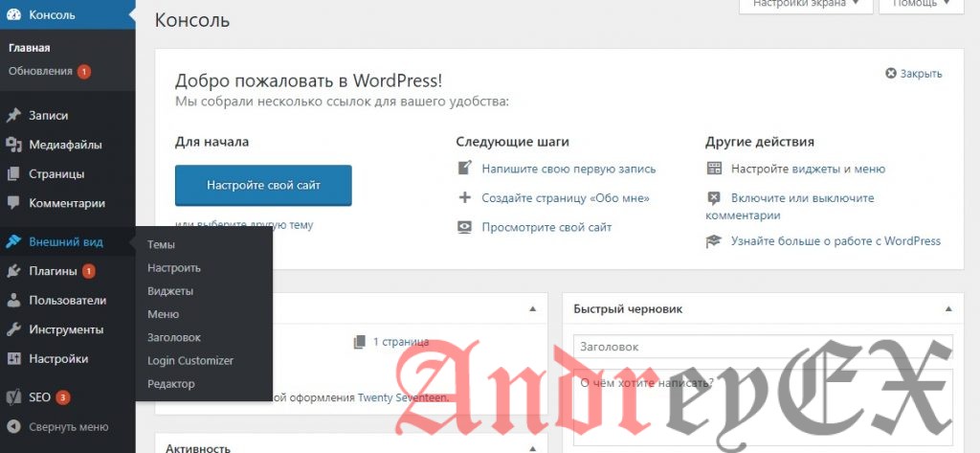Click the Console dashboard gauge icon
The image size is (980, 453).
click(x=13, y=14)
